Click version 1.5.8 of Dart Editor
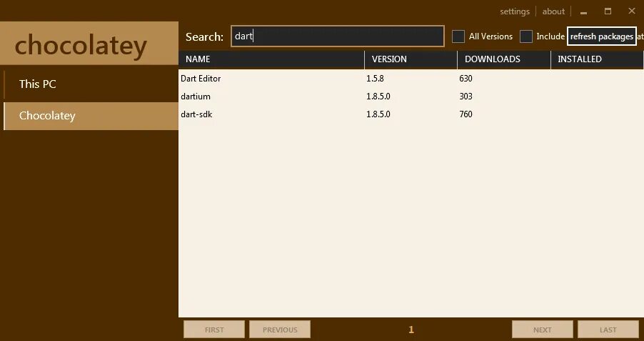The image size is (644, 341). click(375, 78)
